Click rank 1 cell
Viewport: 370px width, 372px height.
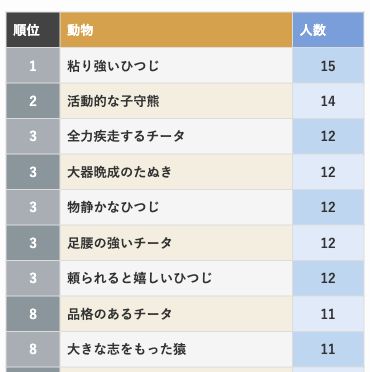(x=33, y=65)
